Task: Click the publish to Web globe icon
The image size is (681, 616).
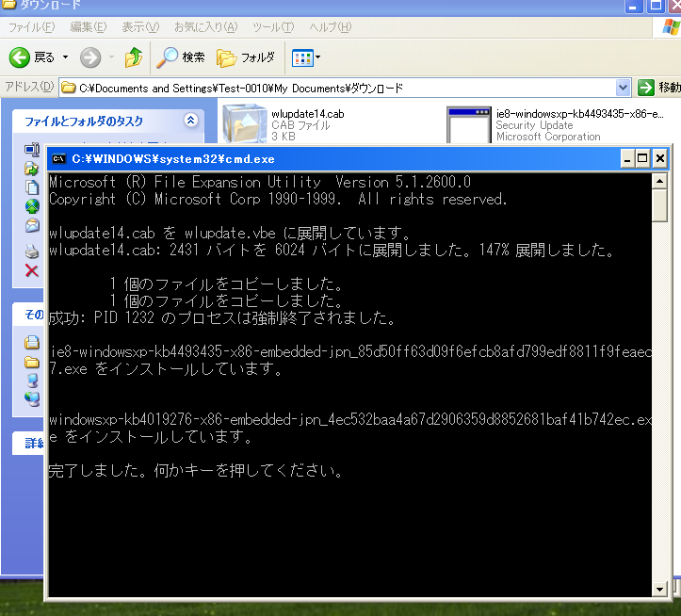Action: coord(32,206)
